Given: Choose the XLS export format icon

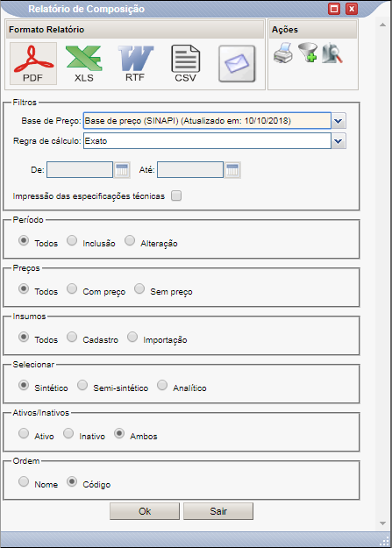Looking at the screenshot, I should pos(84,64).
